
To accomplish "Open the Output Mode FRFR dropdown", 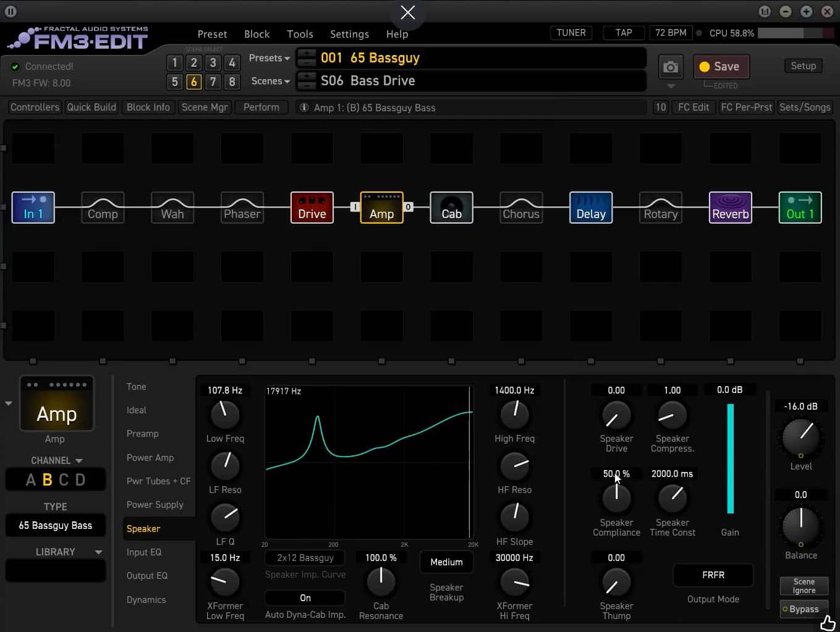I will [x=713, y=575].
